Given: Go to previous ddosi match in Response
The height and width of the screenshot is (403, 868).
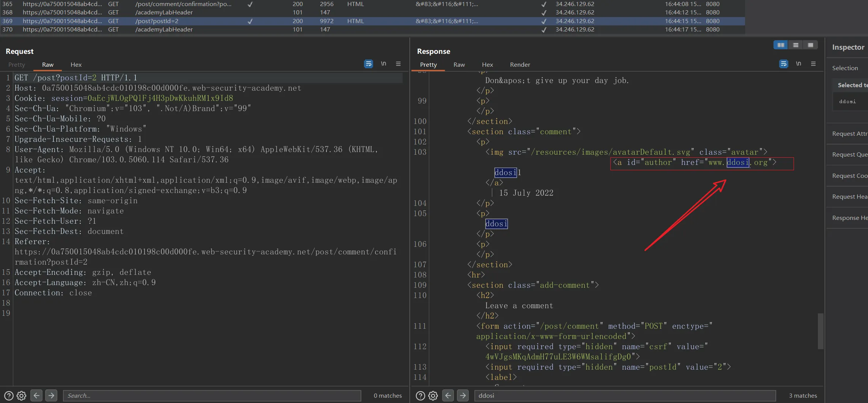Looking at the screenshot, I should pos(448,395).
